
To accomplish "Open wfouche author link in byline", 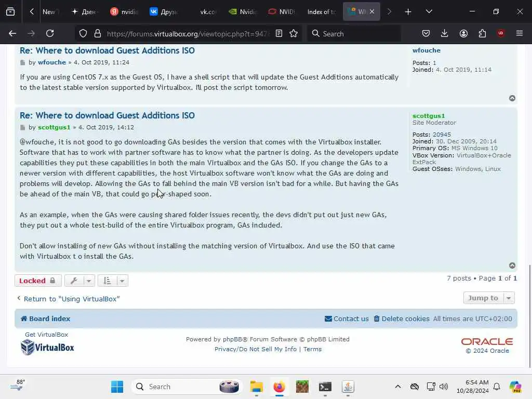I will click(x=52, y=62).
